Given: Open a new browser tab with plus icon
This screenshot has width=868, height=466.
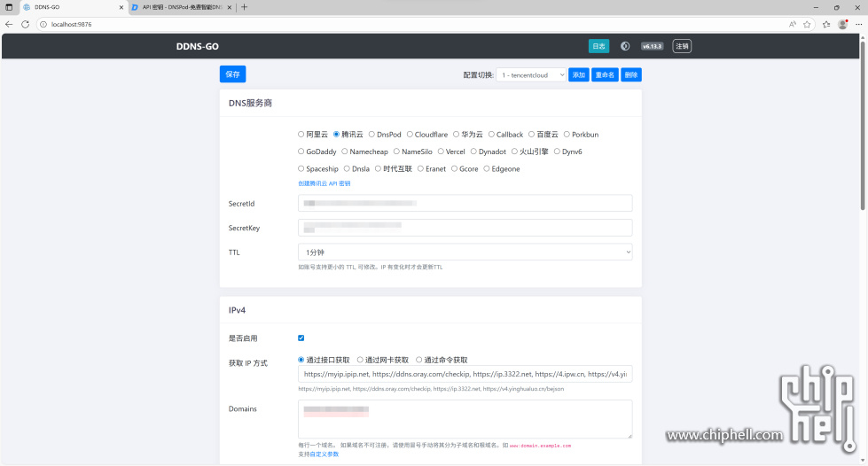Looking at the screenshot, I should 245,7.
